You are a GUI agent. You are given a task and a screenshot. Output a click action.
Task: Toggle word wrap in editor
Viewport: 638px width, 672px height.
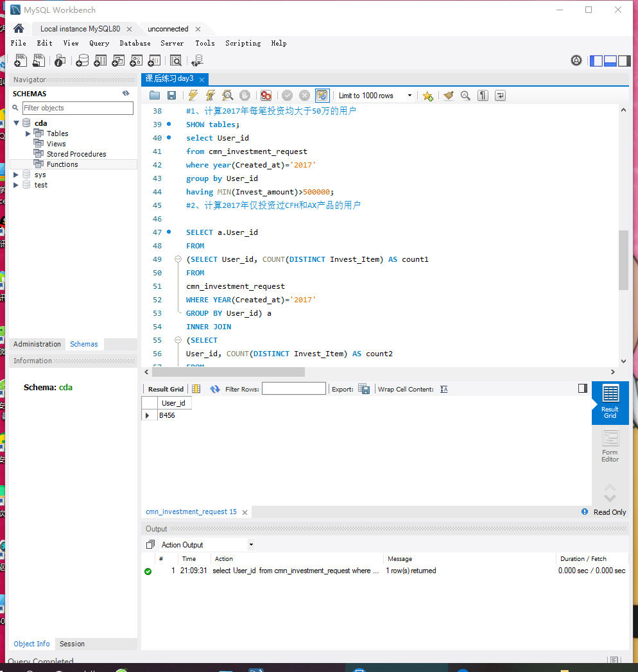500,96
